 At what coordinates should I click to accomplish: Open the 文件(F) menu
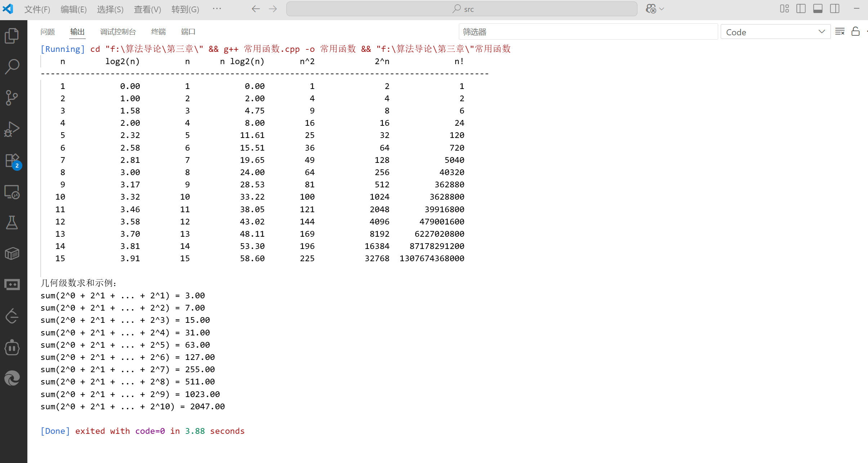pyautogui.click(x=37, y=9)
